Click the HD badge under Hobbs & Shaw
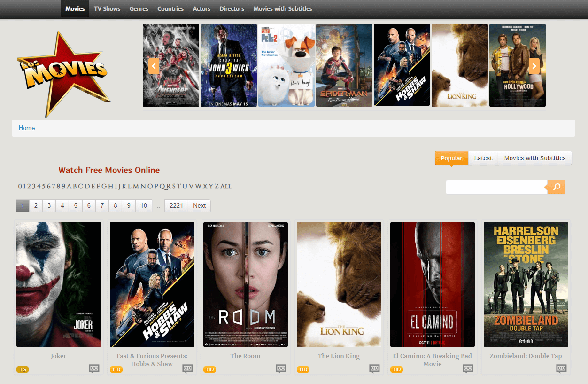This screenshot has width=588, height=384. coord(116,369)
